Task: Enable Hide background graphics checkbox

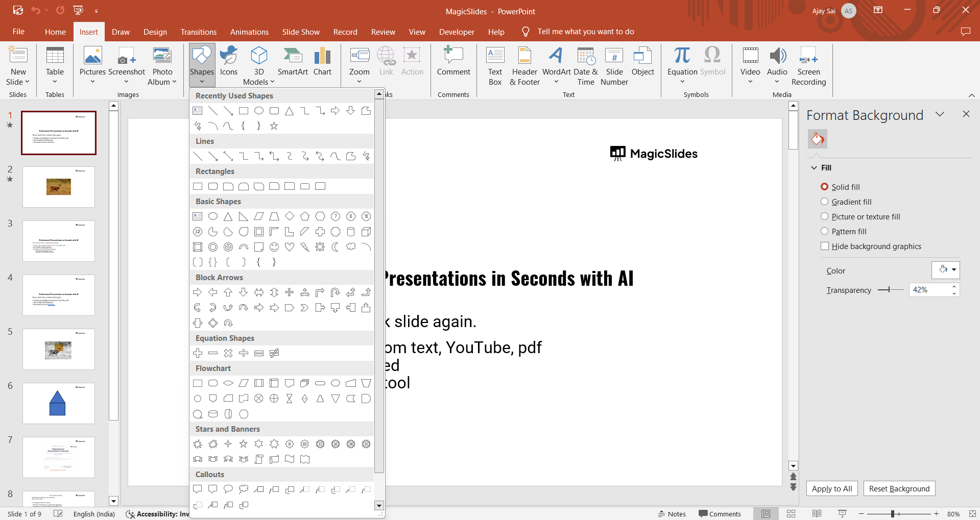Action: coord(824,246)
